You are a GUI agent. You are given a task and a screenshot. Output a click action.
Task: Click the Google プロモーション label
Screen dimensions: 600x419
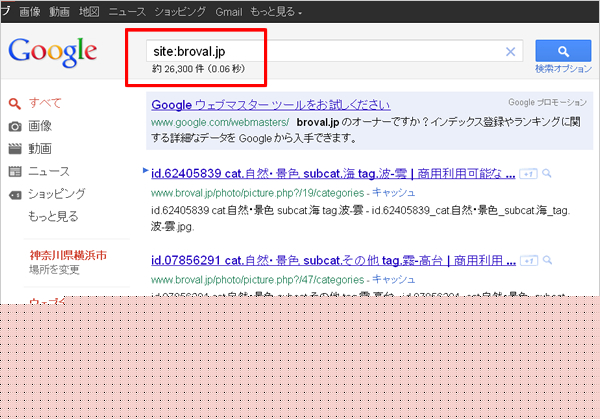[x=548, y=102]
